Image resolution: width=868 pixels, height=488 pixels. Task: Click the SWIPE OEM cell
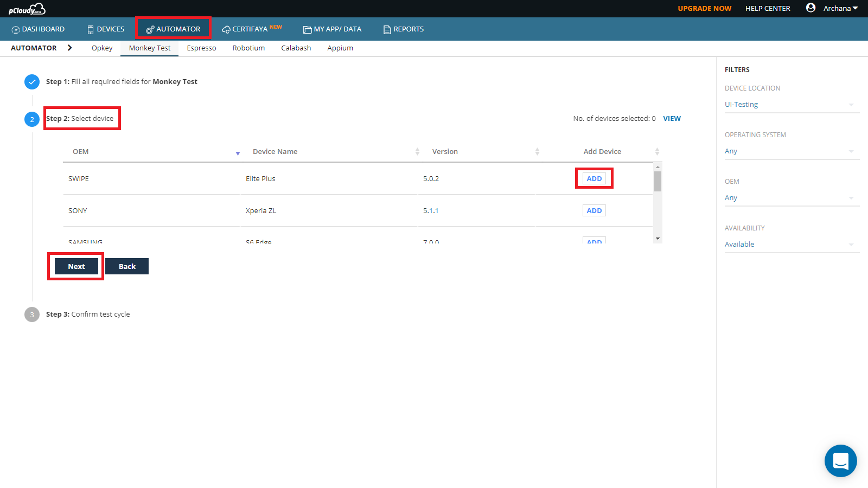[x=79, y=179]
